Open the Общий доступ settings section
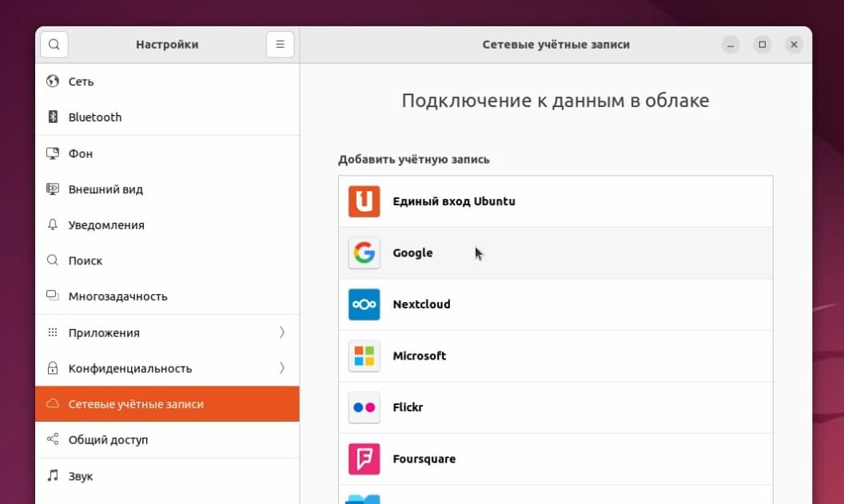This screenshot has width=844, height=504. click(x=167, y=439)
